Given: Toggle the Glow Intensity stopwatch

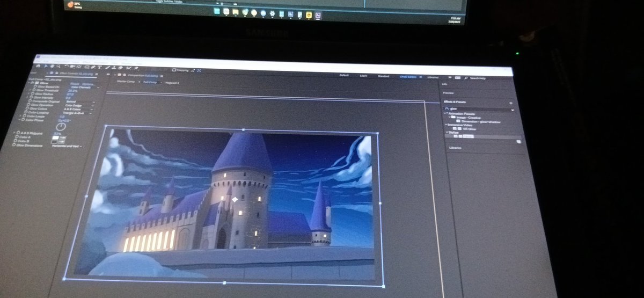Looking at the screenshot, I should (31, 97).
